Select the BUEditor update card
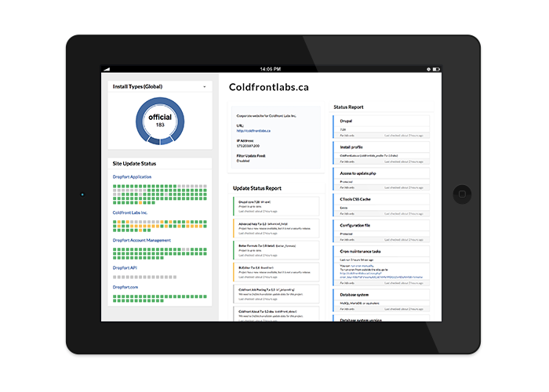The width and height of the screenshot is (549, 392). coord(276,272)
